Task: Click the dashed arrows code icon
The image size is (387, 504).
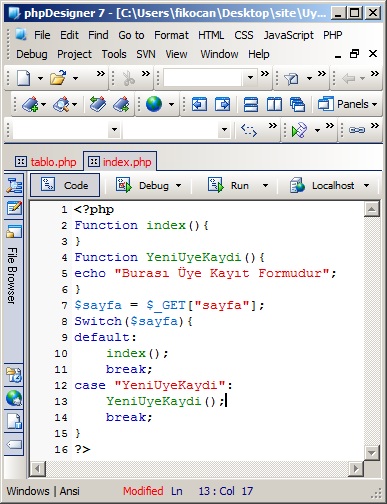Action: [249, 130]
